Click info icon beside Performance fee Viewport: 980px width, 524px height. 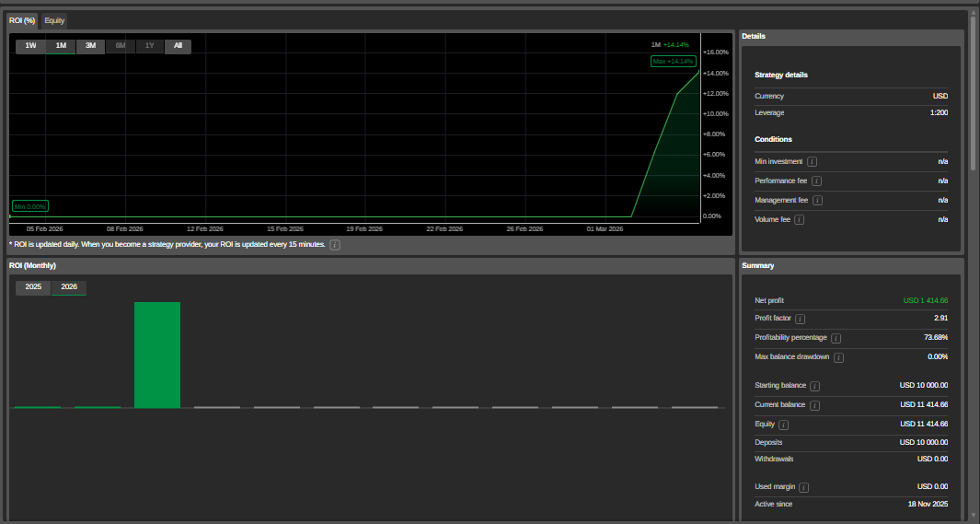tap(816, 181)
